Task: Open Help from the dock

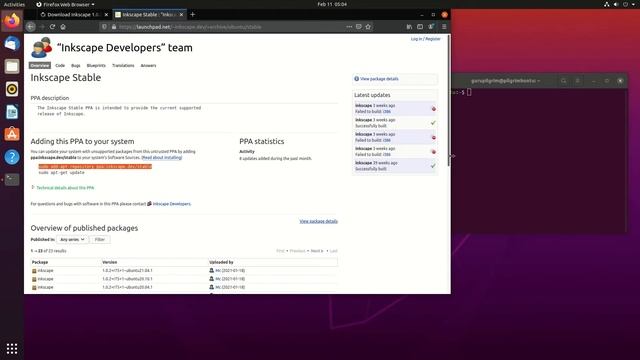Action: click(12, 157)
